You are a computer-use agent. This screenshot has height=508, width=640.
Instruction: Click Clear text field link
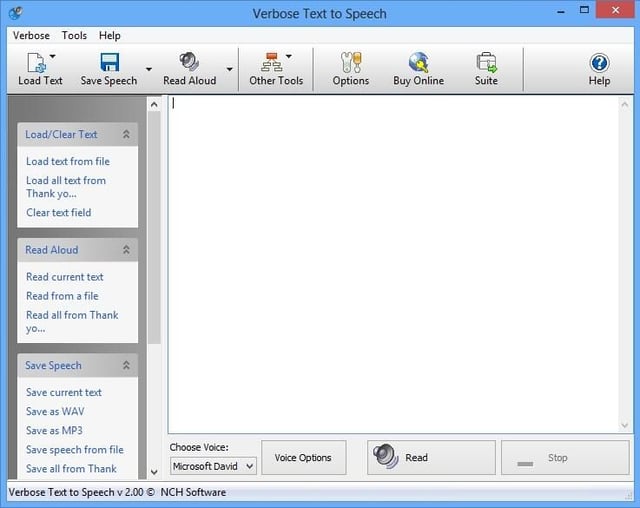pyautogui.click(x=58, y=212)
